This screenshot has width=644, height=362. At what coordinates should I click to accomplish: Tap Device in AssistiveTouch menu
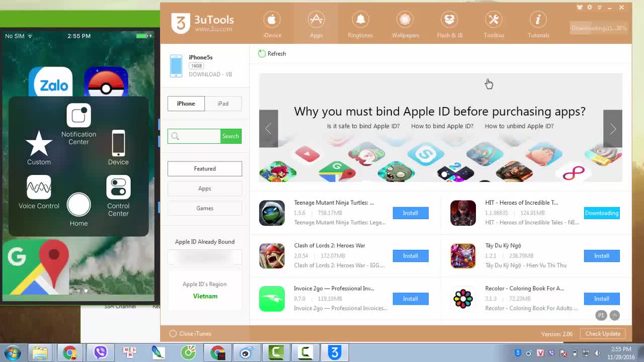[118, 148]
